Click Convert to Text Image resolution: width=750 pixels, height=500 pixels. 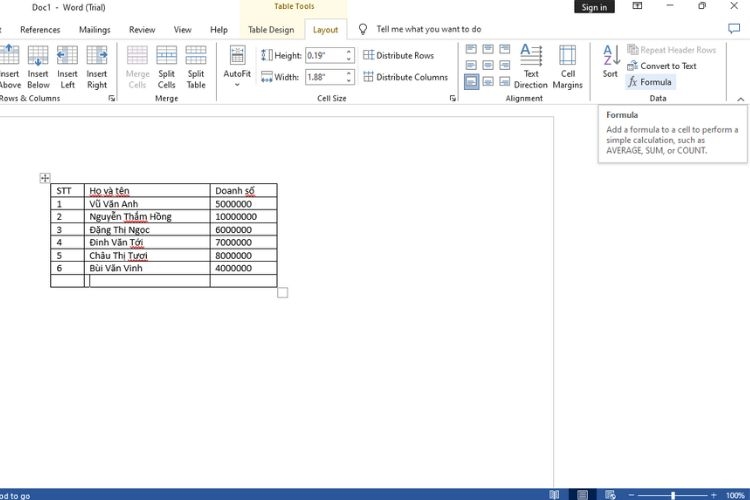[662, 66]
